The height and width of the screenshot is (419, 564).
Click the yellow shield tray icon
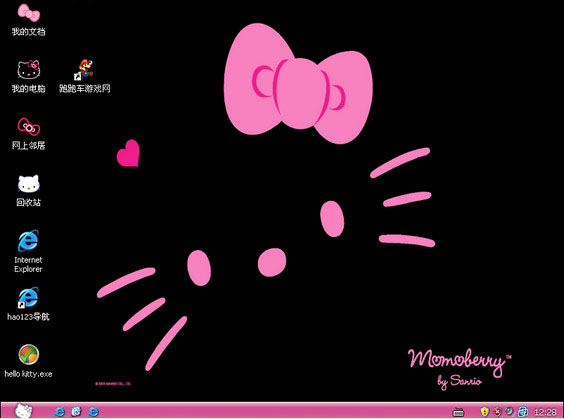pyautogui.click(x=485, y=411)
